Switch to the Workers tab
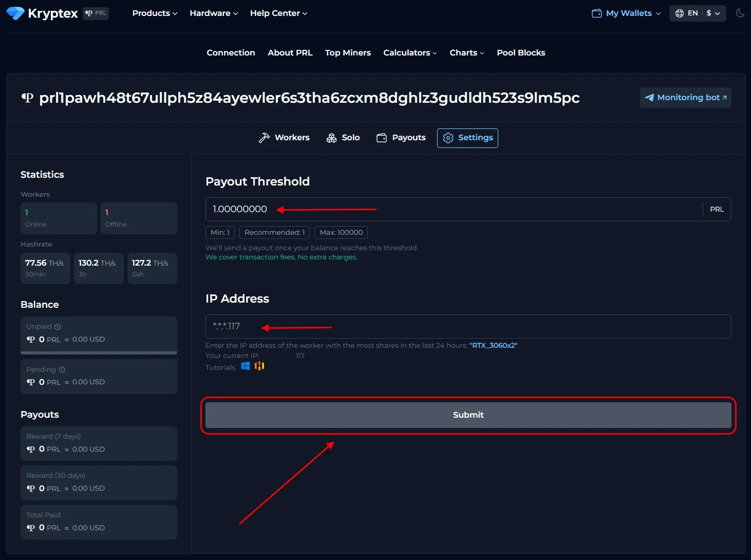751x560 pixels. pyautogui.click(x=284, y=138)
